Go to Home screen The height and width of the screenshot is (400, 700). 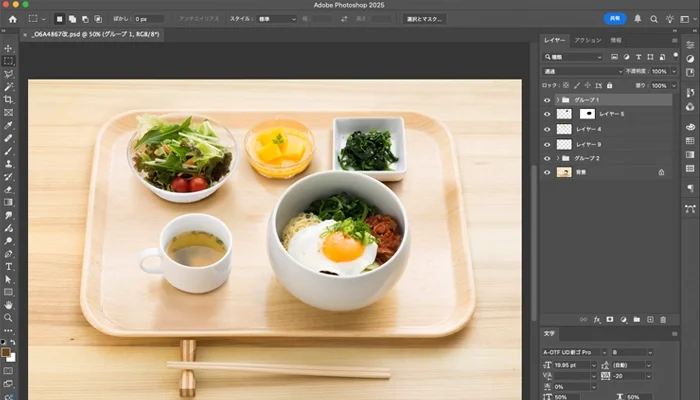12,19
